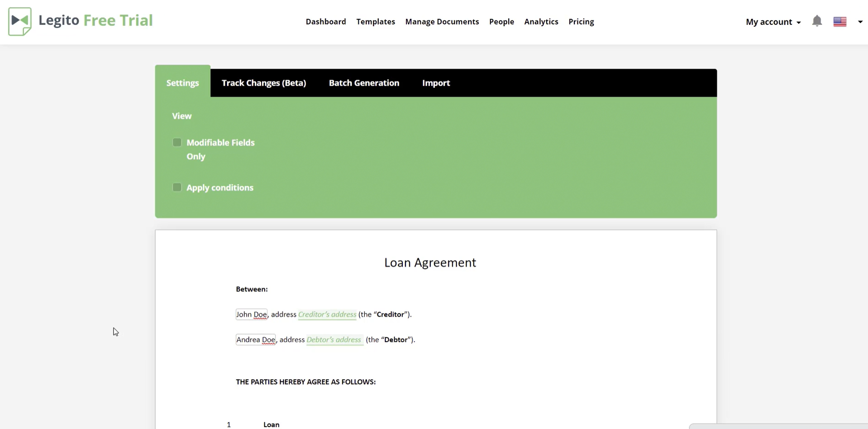This screenshot has height=429, width=868.
Task: Switch to Track Changes (Beta) tab
Action: point(264,83)
